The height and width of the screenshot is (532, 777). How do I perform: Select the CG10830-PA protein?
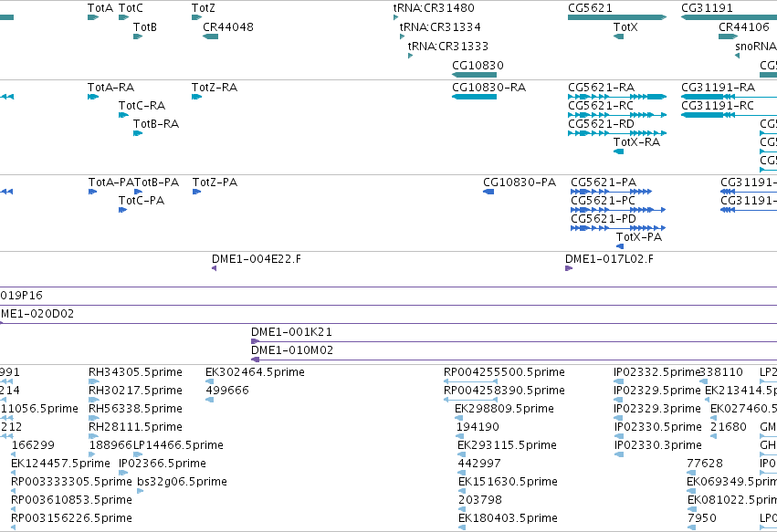pos(488,192)
